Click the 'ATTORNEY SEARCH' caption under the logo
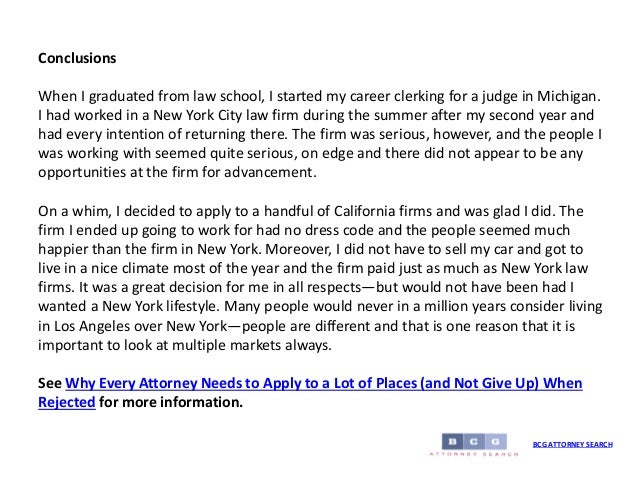 coord(474,455)
